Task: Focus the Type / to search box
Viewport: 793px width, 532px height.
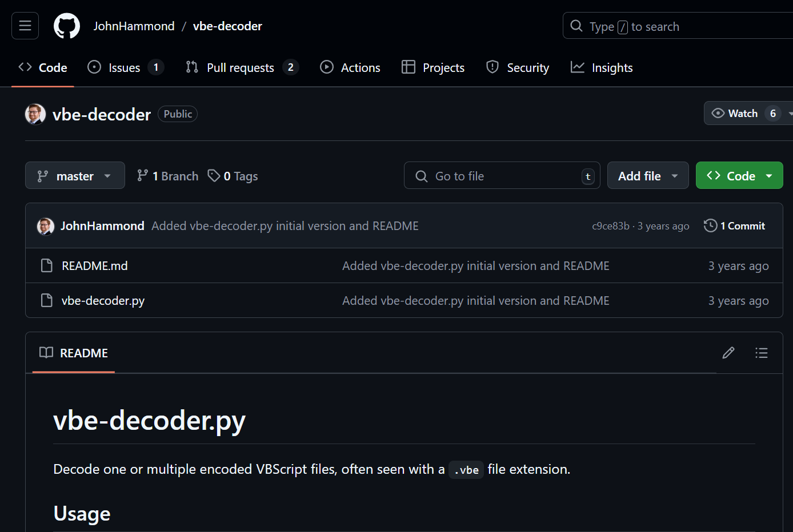Action: pos(678,26)
